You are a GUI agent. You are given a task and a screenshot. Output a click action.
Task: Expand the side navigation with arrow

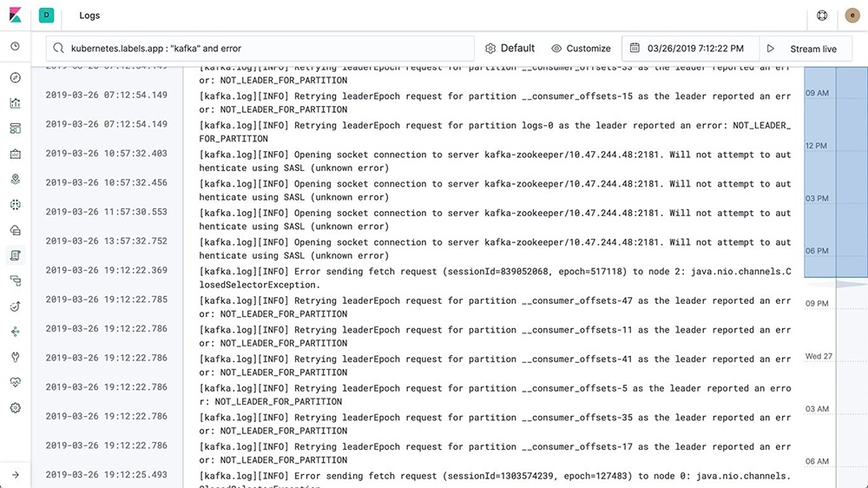tap(15, 474)
